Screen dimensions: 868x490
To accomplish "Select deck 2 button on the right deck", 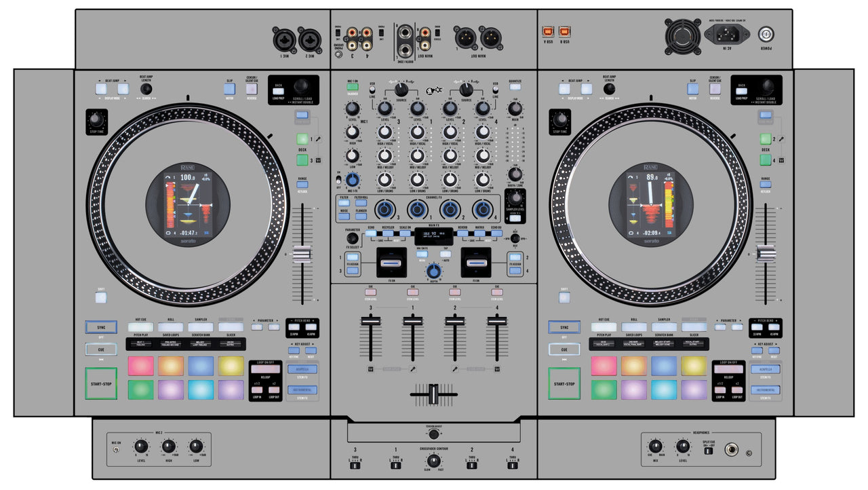I will tap(766, 139).
